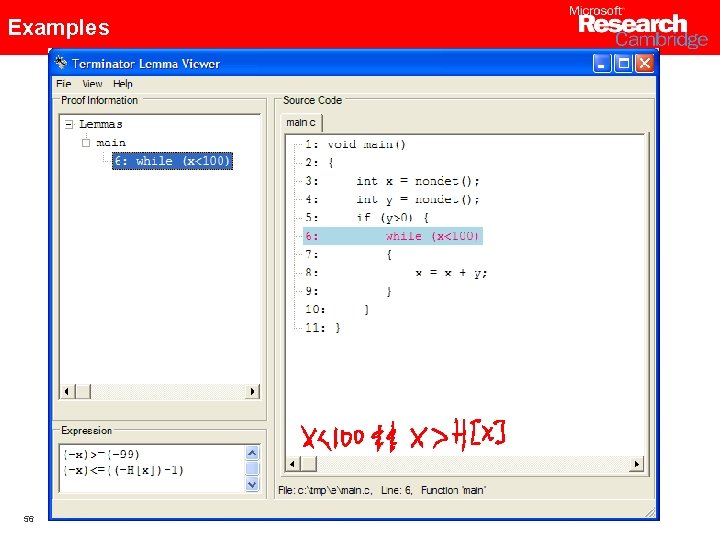The width and height of the screenshot is (720, 540).
Task: Click source line 9 closing brace
Action: 349,291
